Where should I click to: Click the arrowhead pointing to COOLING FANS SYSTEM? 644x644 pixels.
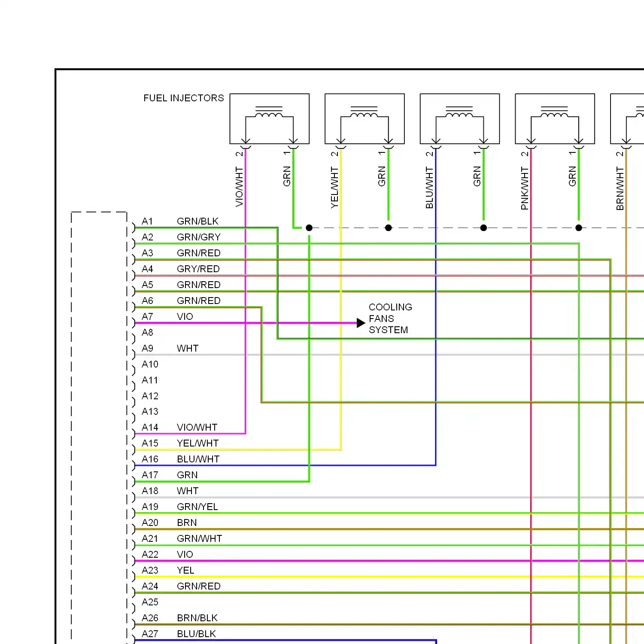click(x=361, y=323)
